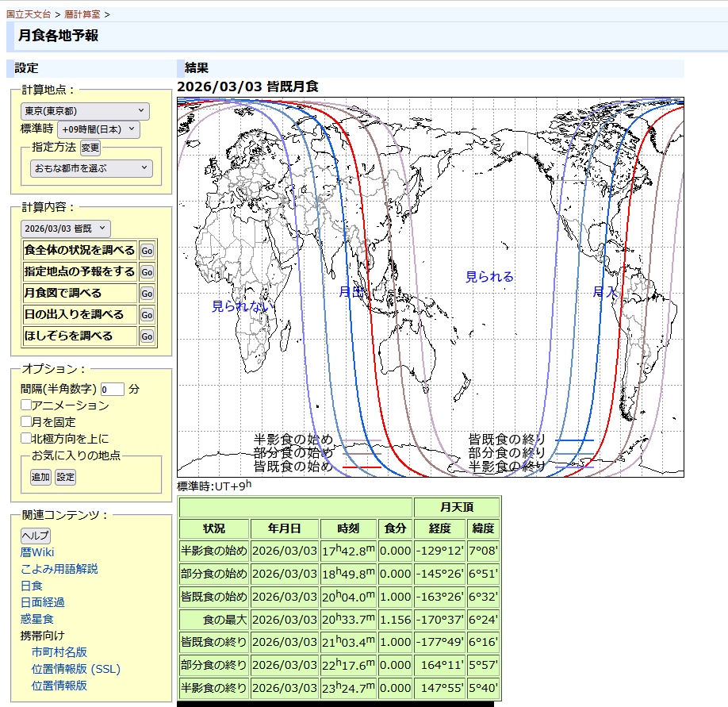The width and height of the screenshot is (728, 707).
Task: Click Go button for ほしぞらを調べる
Action: pos(147,336)
